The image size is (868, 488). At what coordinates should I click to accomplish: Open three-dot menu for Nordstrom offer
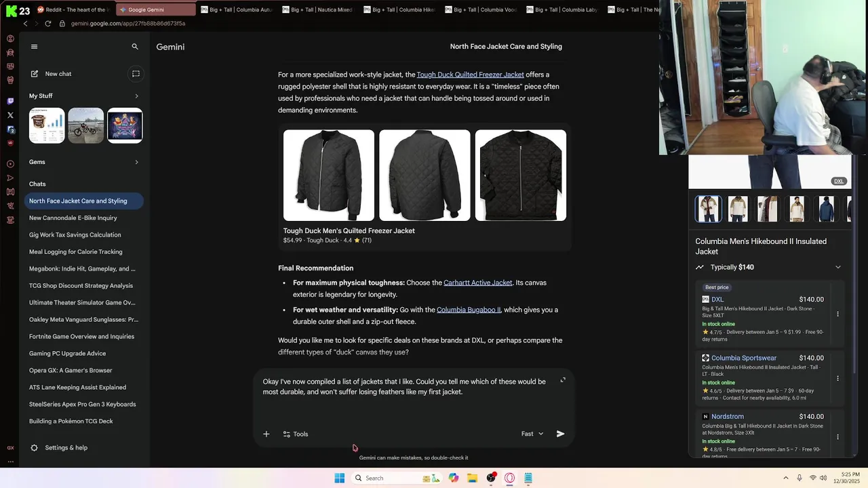(837, 436)
